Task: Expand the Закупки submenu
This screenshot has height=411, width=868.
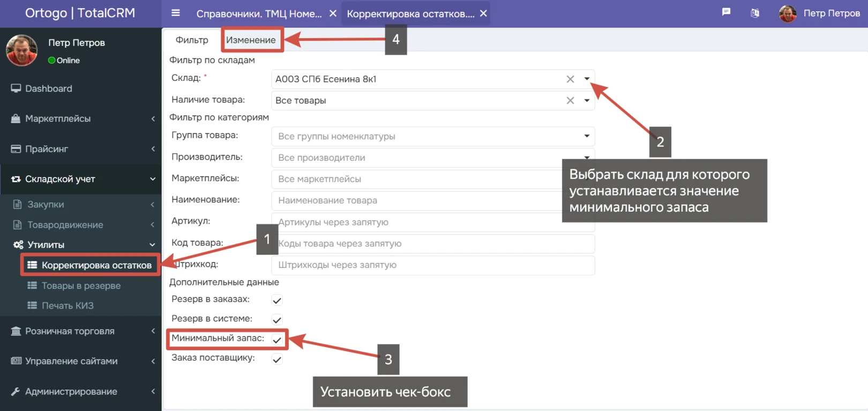Action: (x=153, y=204)
